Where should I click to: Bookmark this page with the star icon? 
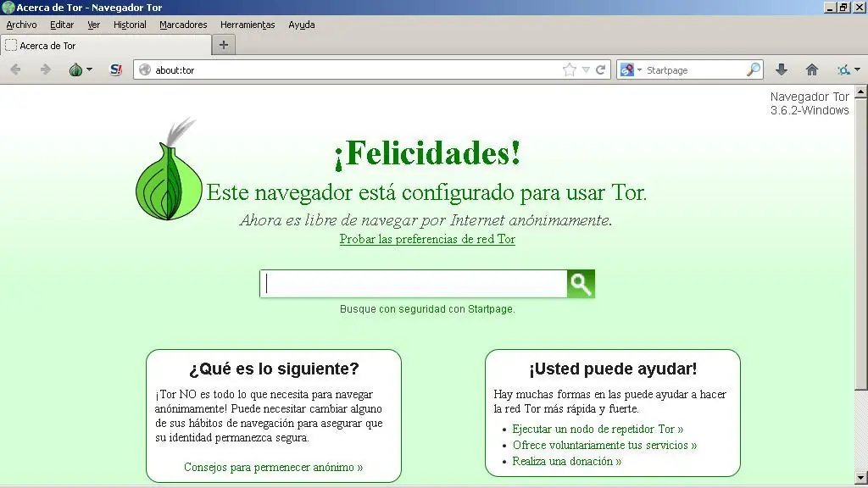tap(569, 69)
